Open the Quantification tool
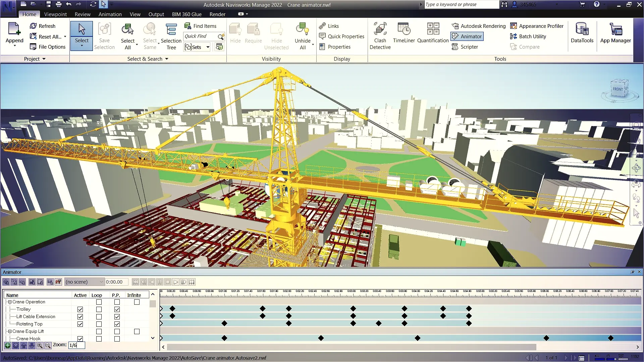 point(433,33)
